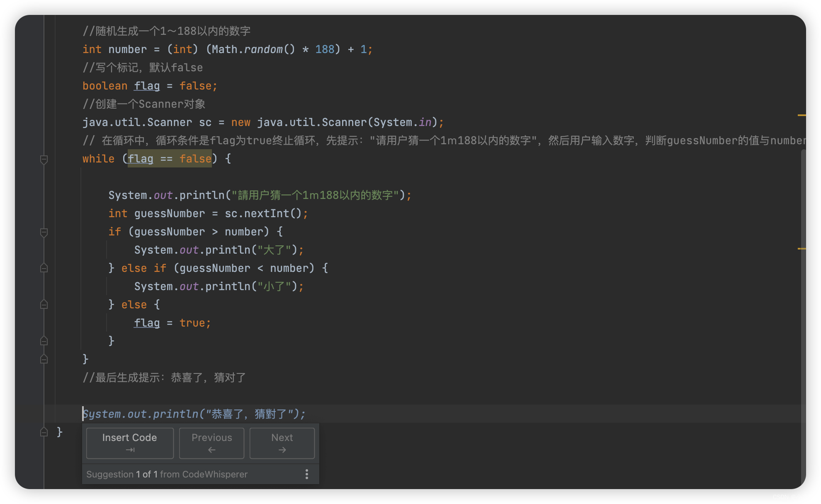Image resolution: width=821 pixels, height=504 pixels.
Task: Click fold marker beside '} else {' line
Action: (44, 305)
